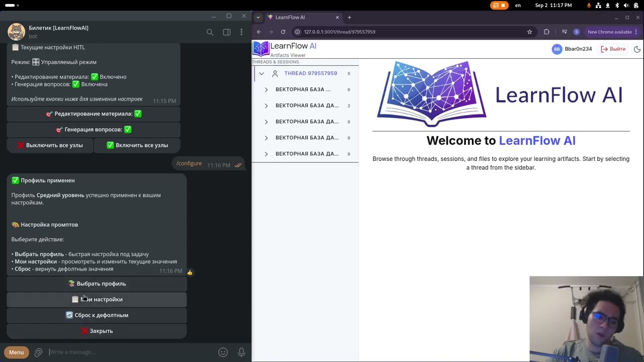Click the Билетик bot avatar
Viewport: 644px width, 362px height.
(16, 32)
